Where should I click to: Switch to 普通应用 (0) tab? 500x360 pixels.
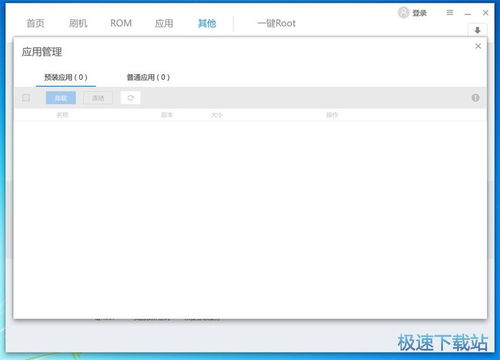click(148, 77)
